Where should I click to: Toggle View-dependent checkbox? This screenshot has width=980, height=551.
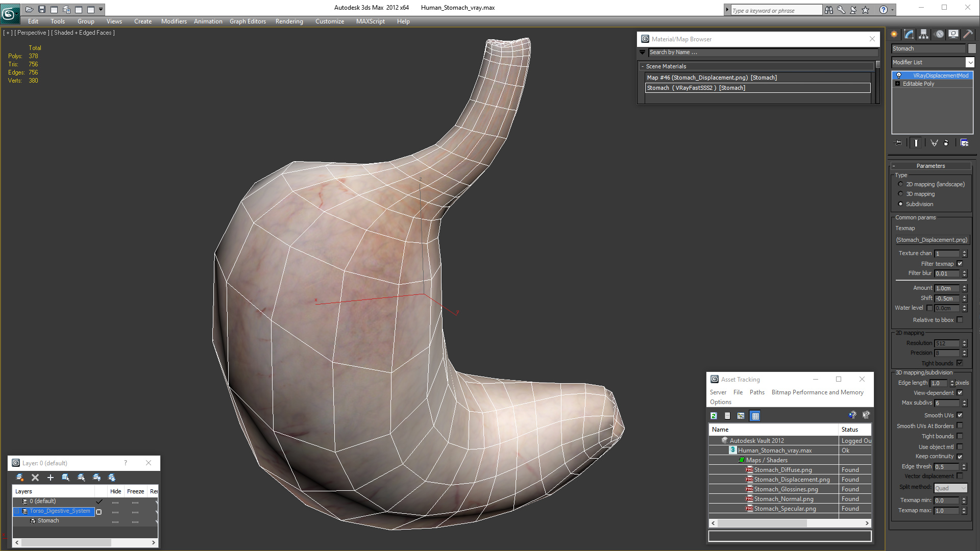(960, 393)
